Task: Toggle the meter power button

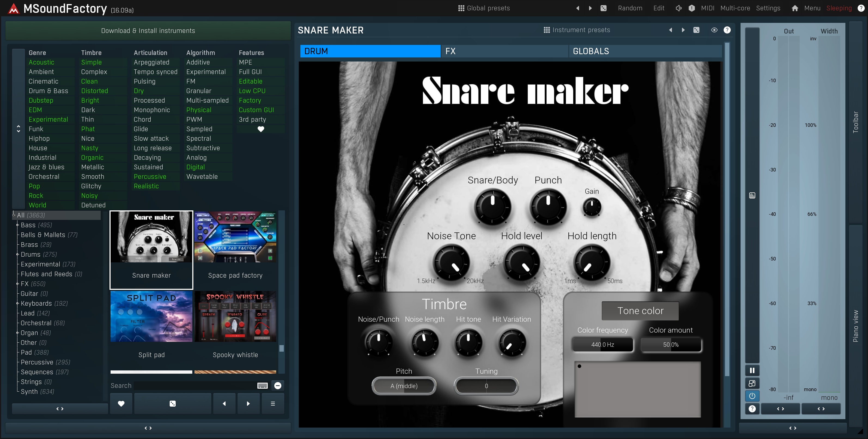Action: tap(752, 396)
